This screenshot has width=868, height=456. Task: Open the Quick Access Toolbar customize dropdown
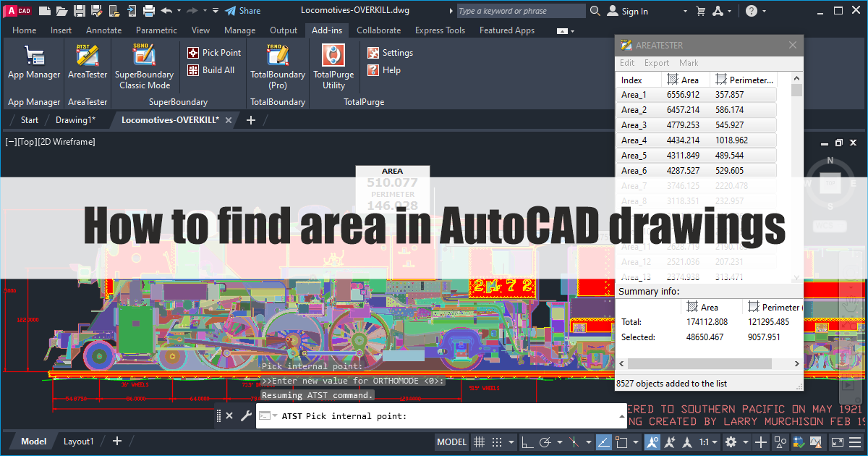[x=216, y=11]
